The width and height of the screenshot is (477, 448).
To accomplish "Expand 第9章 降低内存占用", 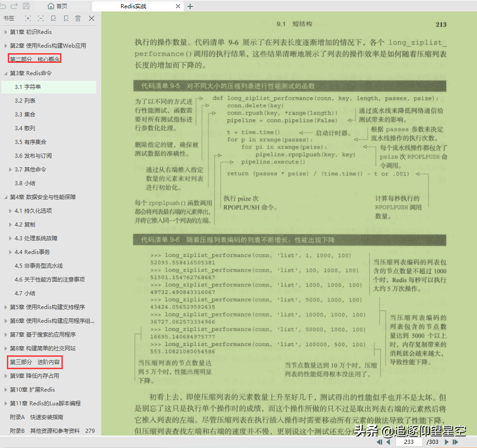I will pyautogui.click(x=6, y=376).
